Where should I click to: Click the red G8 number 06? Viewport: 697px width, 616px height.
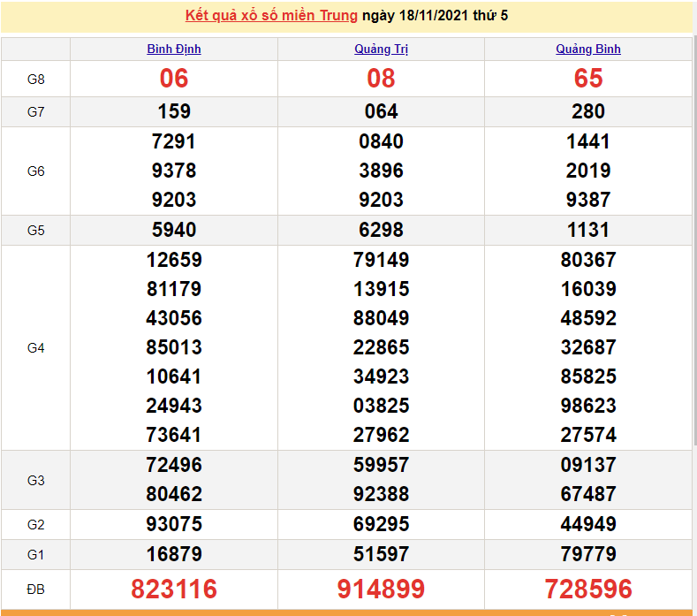[174, 79]
